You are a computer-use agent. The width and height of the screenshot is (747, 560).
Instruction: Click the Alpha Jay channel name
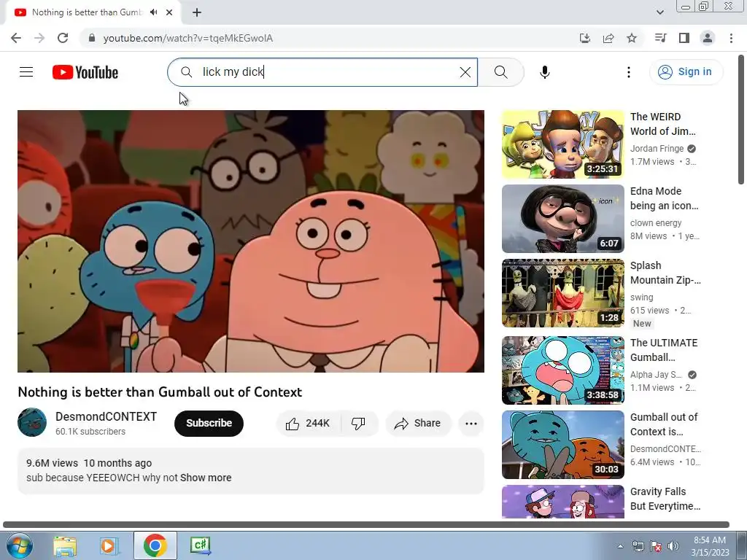656,374
